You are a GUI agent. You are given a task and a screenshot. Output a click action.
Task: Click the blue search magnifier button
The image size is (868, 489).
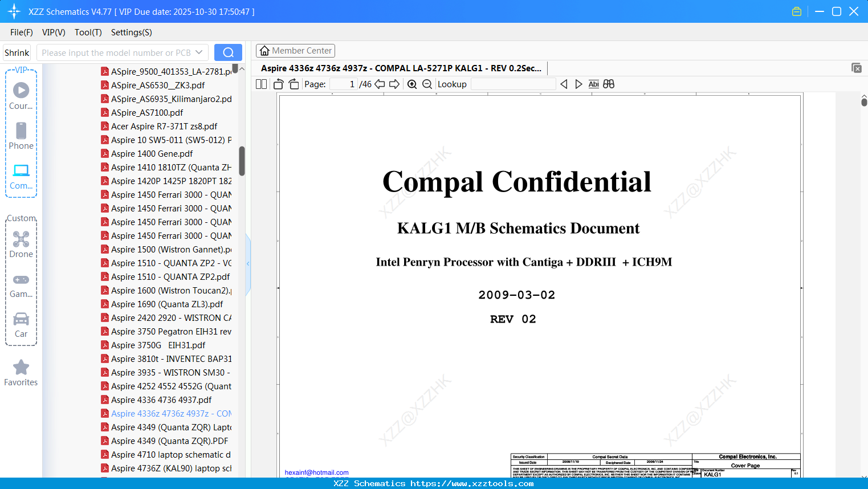(228, 52)
